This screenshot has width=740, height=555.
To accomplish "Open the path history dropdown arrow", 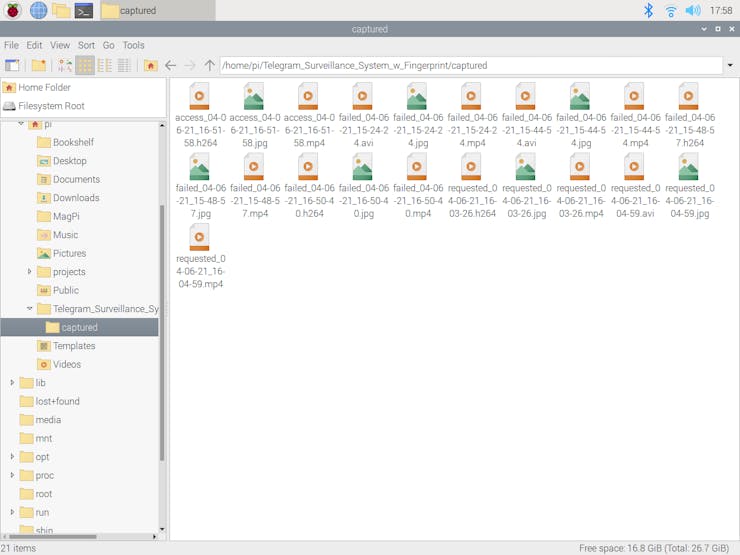I will click(730, 66).
